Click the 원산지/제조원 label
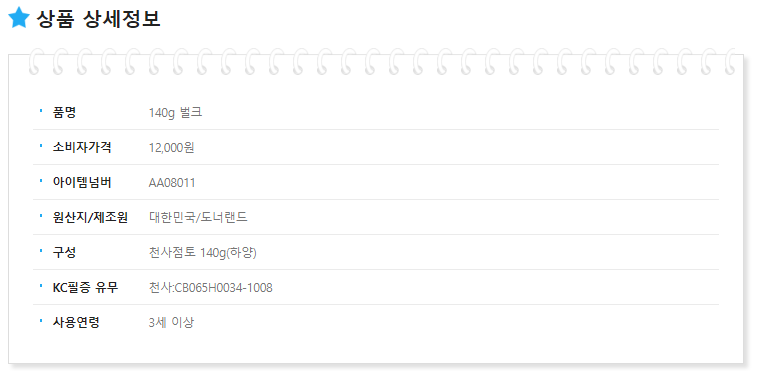 [x=90, y=217]
